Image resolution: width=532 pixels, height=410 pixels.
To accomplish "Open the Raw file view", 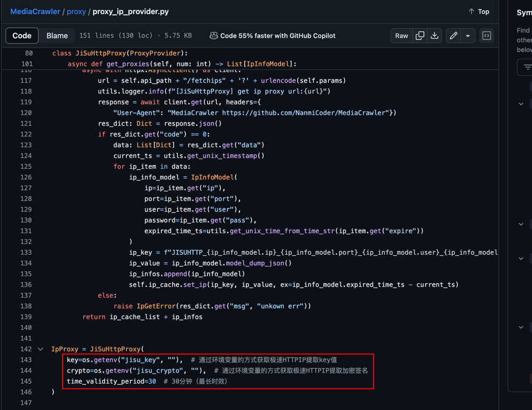I will [401, 35].
